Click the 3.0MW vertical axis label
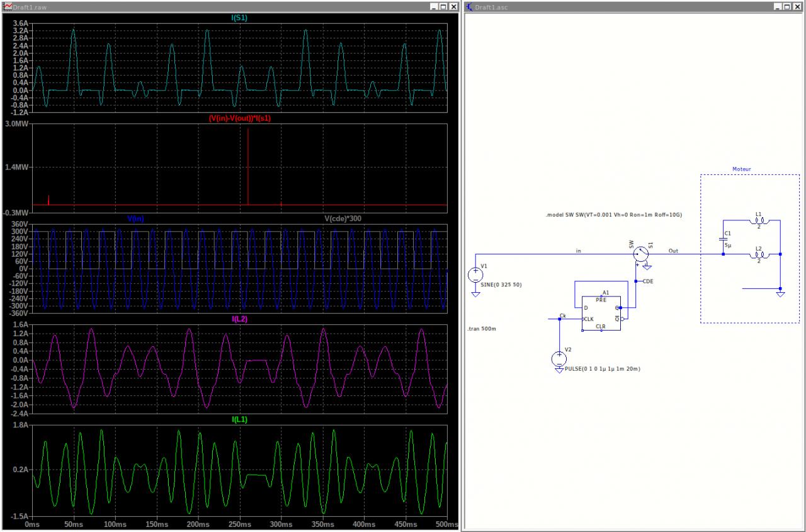Screen dimensions: 806x532 (x=16, y=124)
